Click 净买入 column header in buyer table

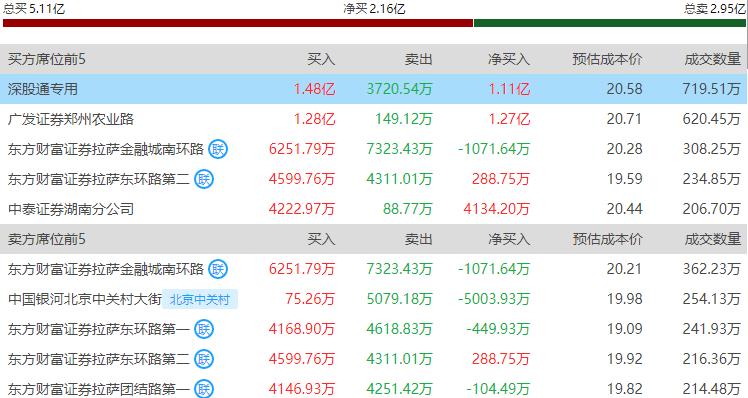click(509, 59)
